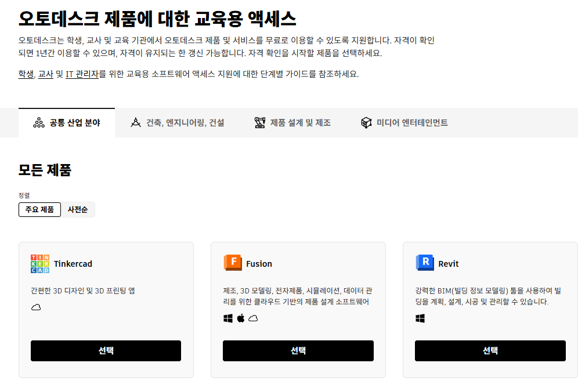
Task: Click the Fusion description starting with 제조, 3D 모델링
Action: tap(298, 296)
